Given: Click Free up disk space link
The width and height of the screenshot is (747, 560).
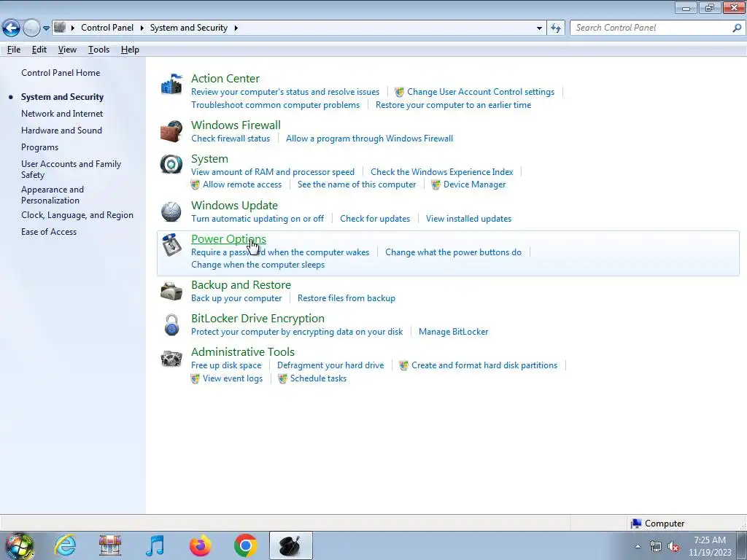Looking at the screenshot, I should [x=226, y=365].
